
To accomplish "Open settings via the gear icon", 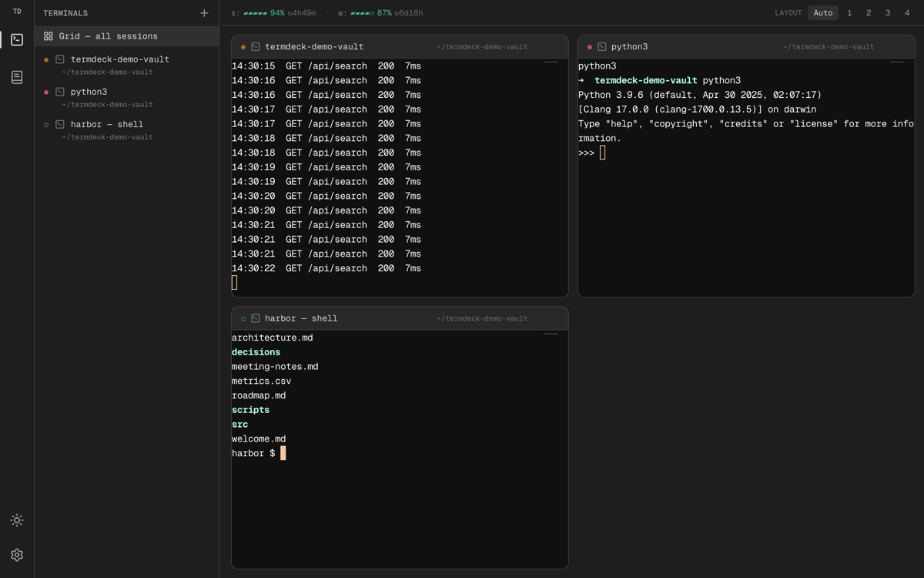I will pos(17,555).
